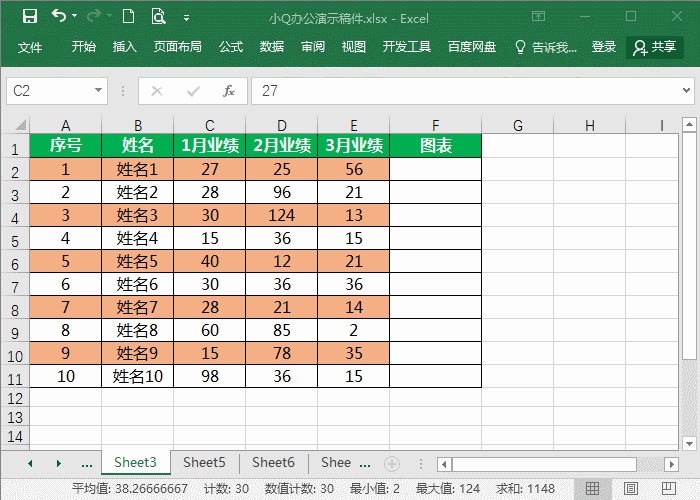Click the Undo arrow icon
Image resolution: width=700 pixels, height=500 pixels.
pyautogui.click(x=58, y=16)
